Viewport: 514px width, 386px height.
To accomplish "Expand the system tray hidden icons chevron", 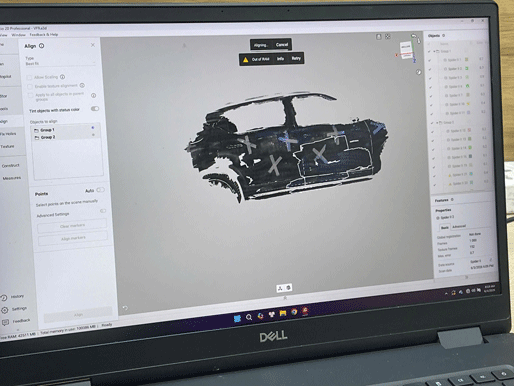I will click(446, 294).
